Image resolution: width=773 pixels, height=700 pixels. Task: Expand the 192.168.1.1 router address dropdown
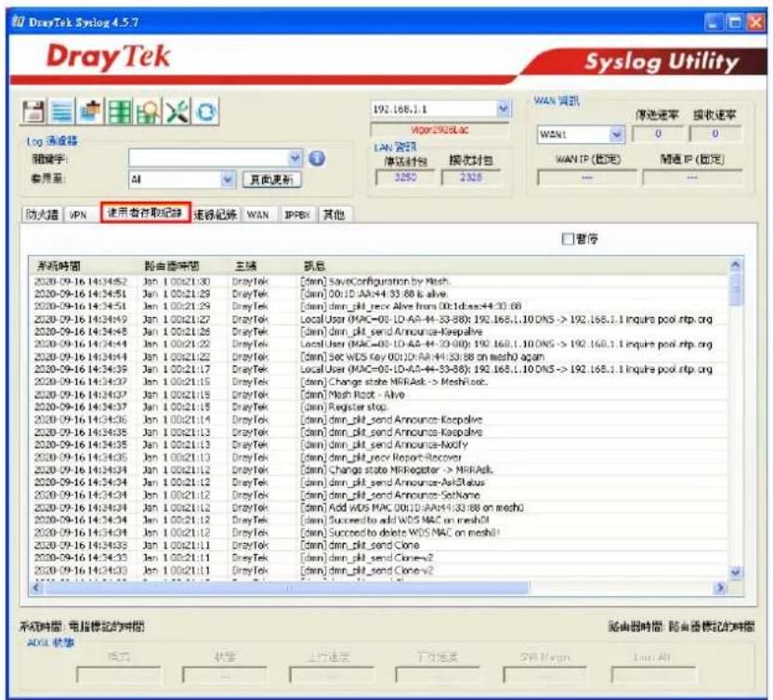pos(504,109)
